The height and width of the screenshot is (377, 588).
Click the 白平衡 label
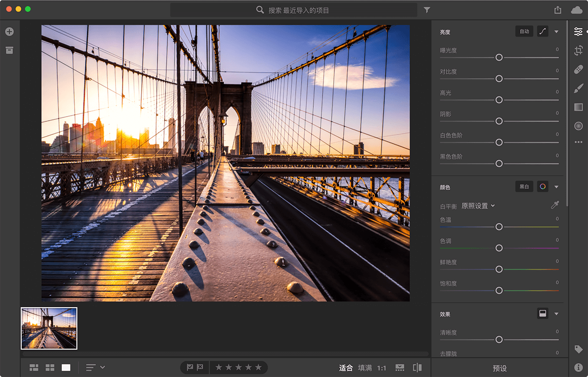pyautogui.click(x=448, y=206)
